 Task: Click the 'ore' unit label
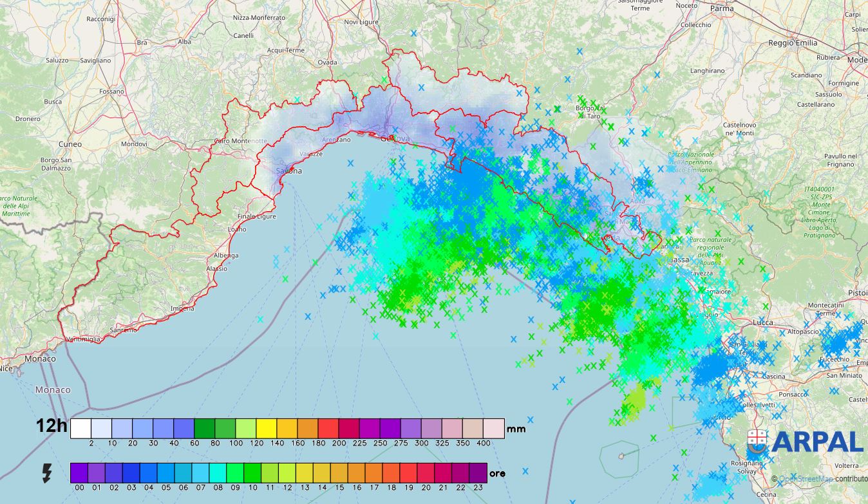pyautogui.click(x=497, y=474)
